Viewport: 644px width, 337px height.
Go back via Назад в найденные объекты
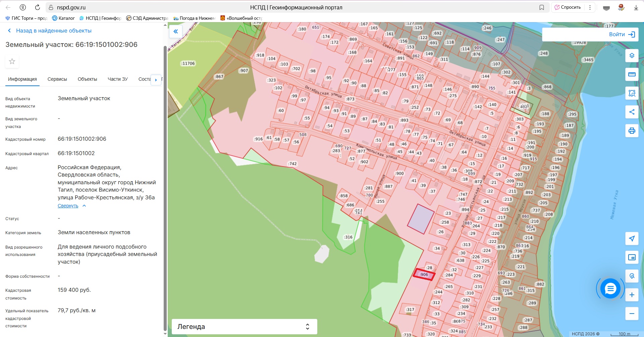54,30
